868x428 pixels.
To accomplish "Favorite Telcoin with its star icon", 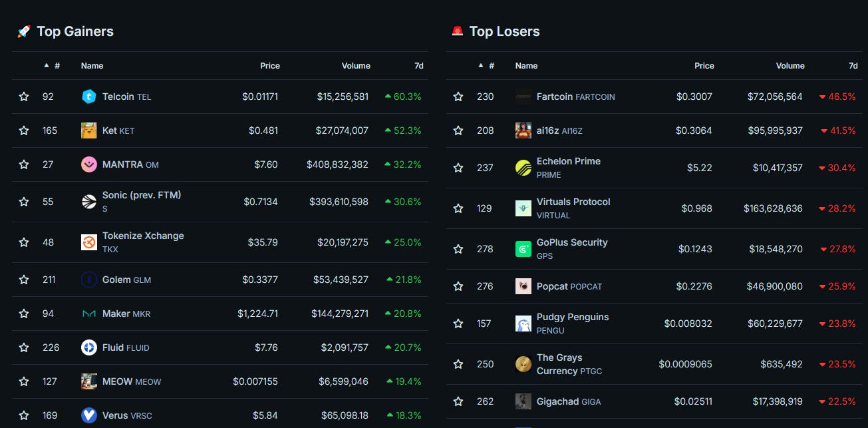I will click(x=24, y=97).
